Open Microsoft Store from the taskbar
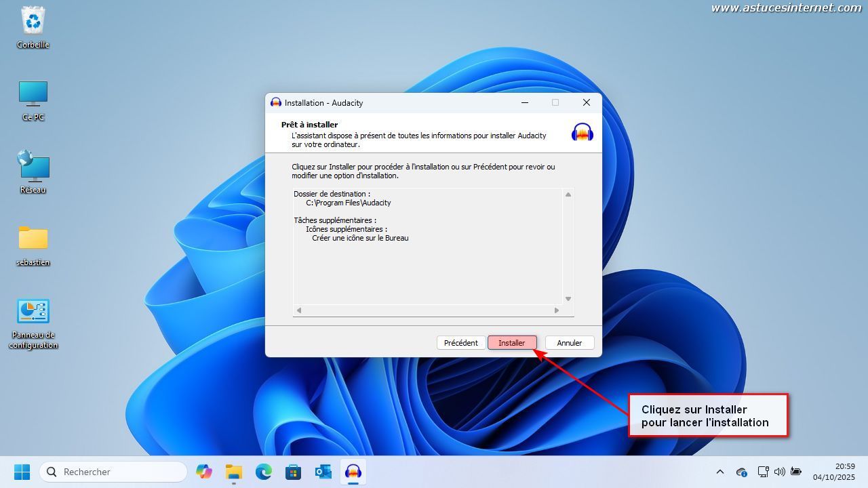This screenshot has width=868, height=488. [x=293, y=472]
